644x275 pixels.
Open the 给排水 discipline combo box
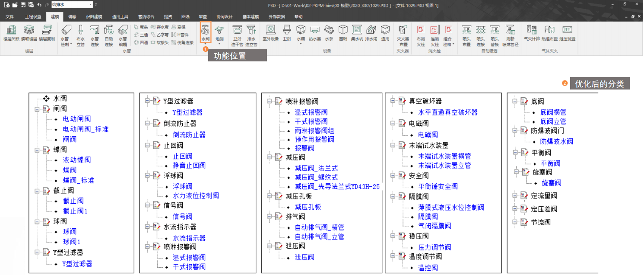point(72,5)
